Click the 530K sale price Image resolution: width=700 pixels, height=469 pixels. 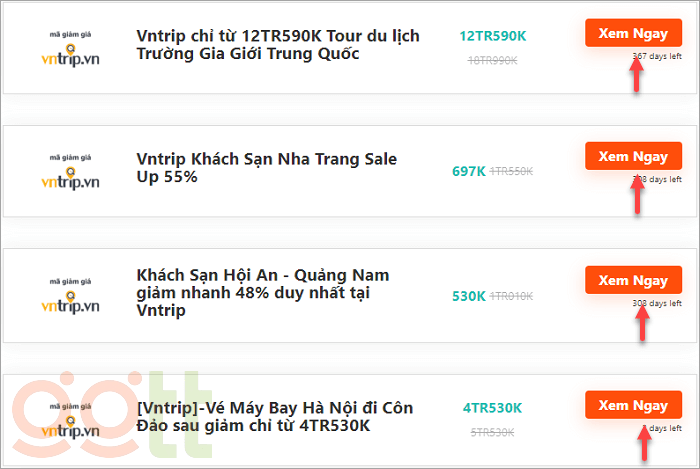tap(468, 296)
